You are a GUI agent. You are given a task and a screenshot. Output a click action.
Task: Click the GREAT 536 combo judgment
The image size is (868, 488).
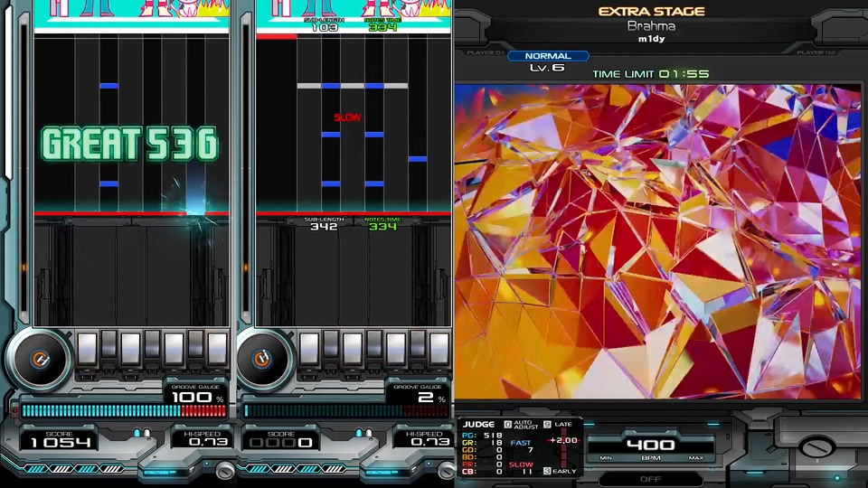point(130,144)
